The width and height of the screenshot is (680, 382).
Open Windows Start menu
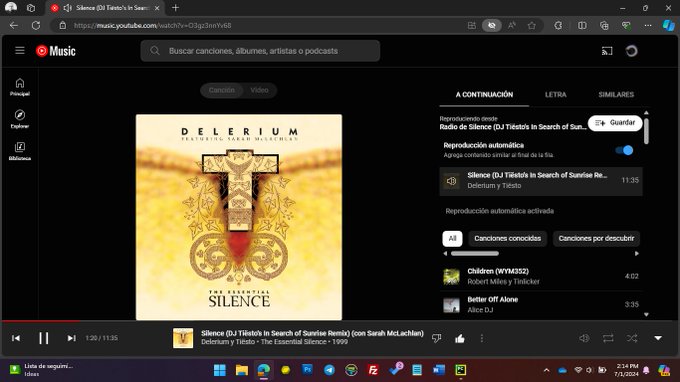coord(220,370)
